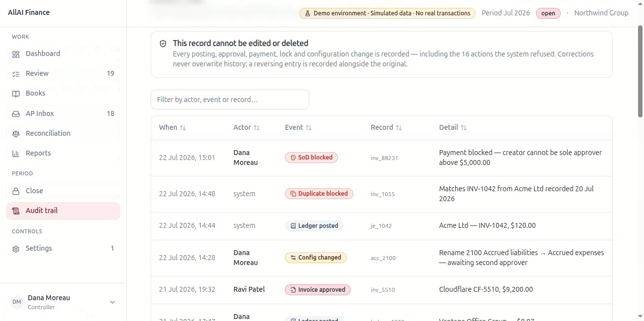Viewport: 644px width, 321px height.
Task: Go to the Books section
Action: click(63, 93)
